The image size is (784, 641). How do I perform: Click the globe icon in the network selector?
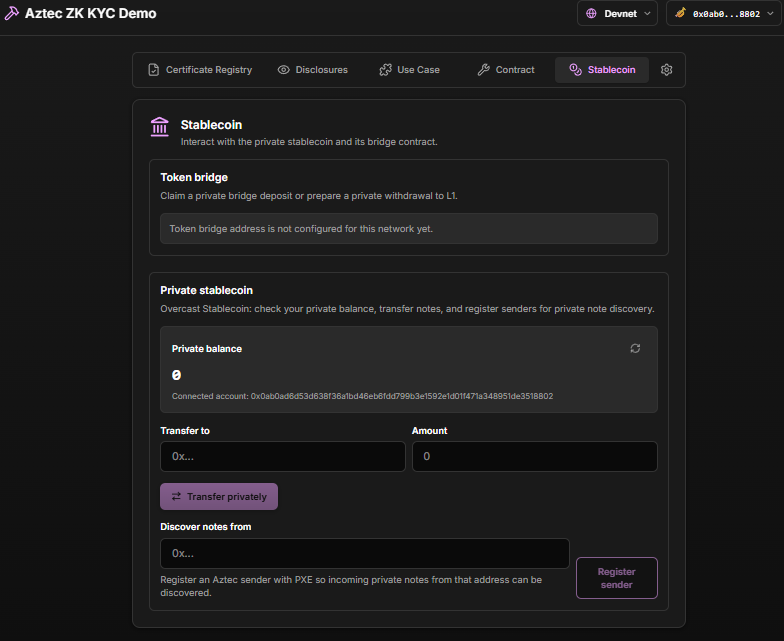(x=591, y=14)
